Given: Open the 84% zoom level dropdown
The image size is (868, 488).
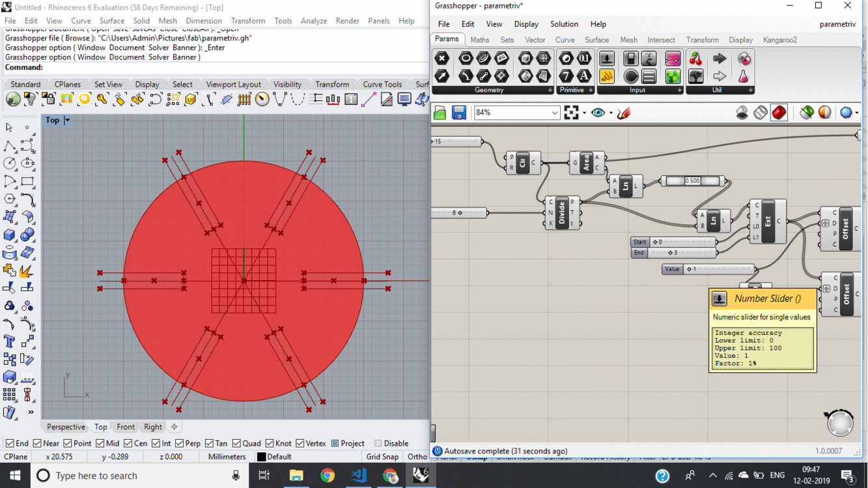Looking at the screenshot, I should 554,113.
